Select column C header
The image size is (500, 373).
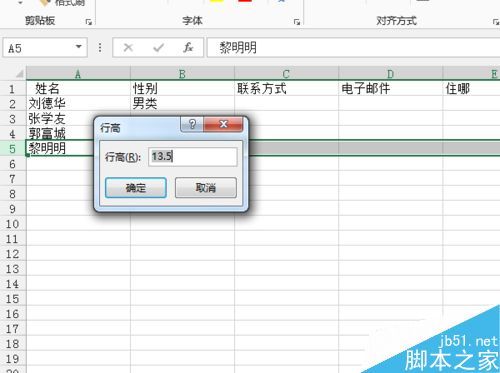click(x=286, y=74)
